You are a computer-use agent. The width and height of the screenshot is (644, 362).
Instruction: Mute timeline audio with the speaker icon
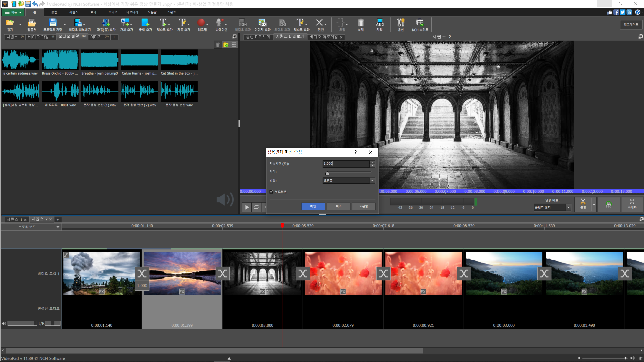tap(4, 323)
